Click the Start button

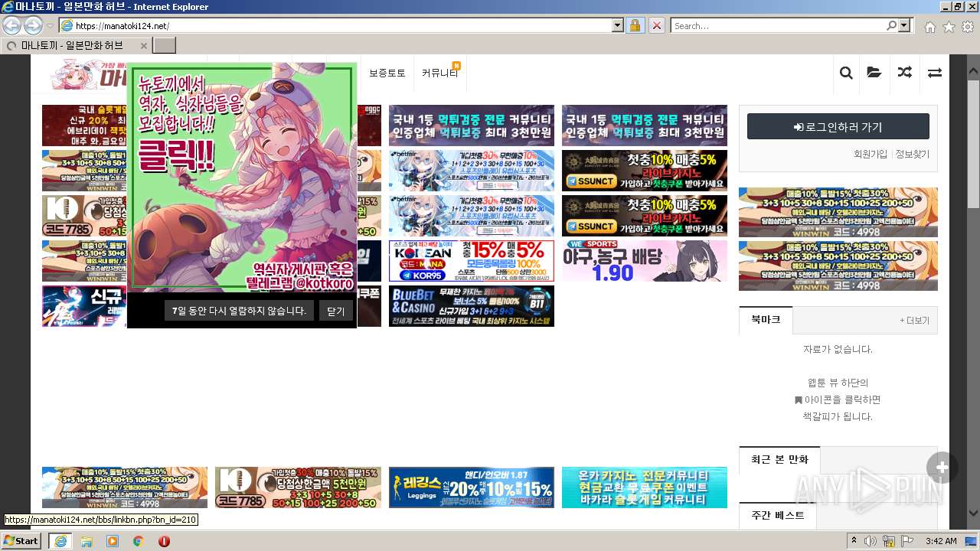21,541
